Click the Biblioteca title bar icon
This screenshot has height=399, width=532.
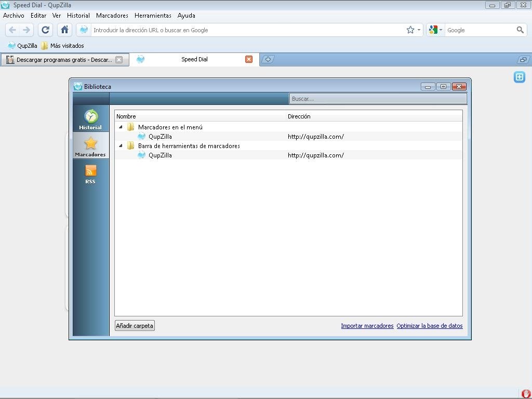coord(78,87)
